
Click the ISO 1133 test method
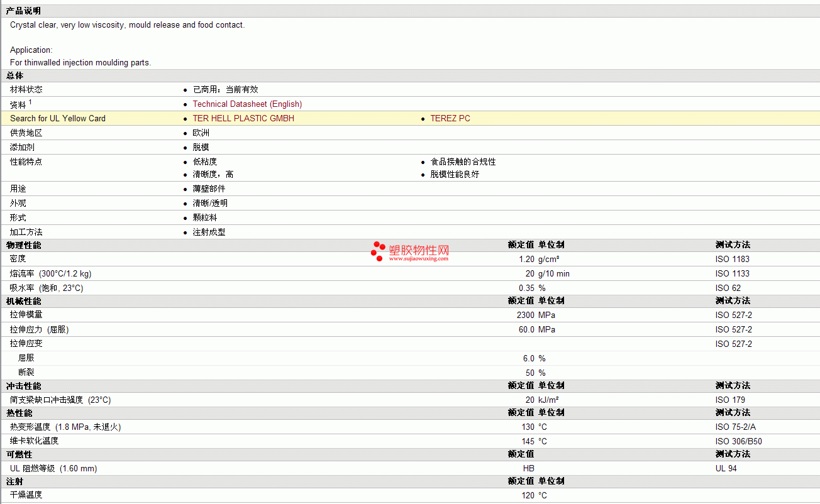[x=733, y=273]
